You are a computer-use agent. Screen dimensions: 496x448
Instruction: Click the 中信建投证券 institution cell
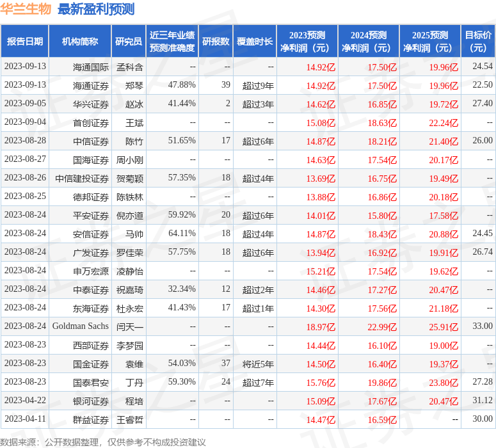pyautogui.click(x=82, y=179)
